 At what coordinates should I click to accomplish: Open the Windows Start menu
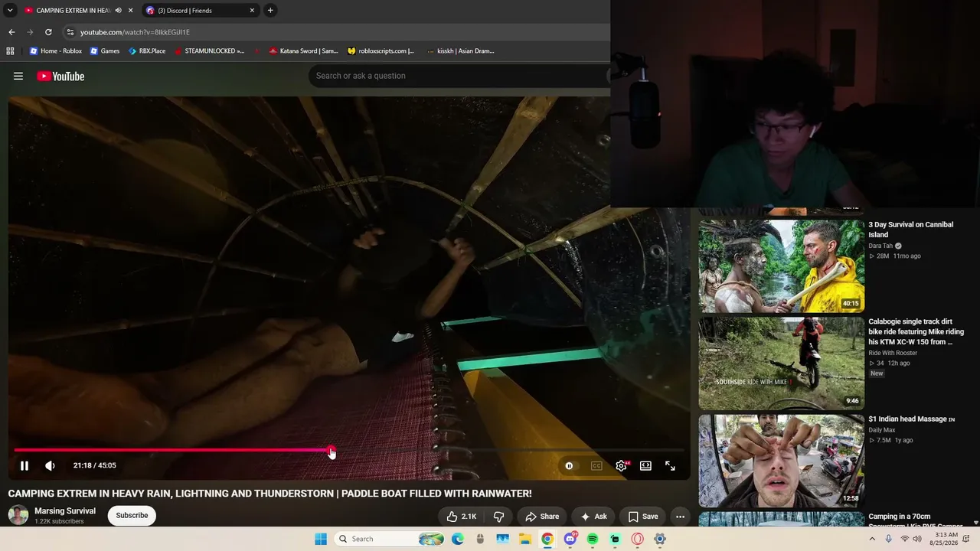coord(321,539)
